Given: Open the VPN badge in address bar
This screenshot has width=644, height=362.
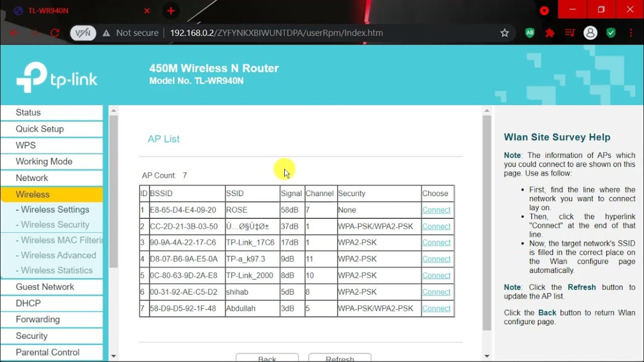Looking at the screenshot, I should (83, 33).
